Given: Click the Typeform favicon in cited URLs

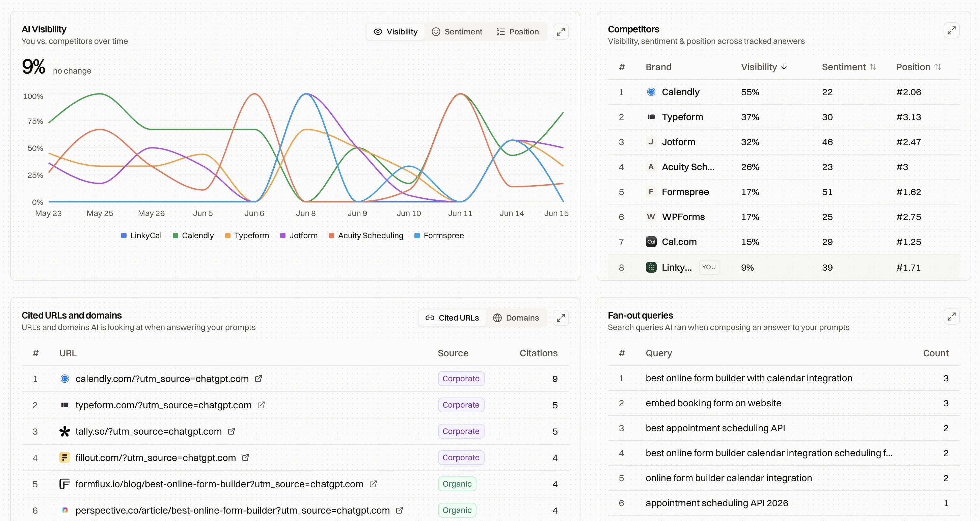Looking at the screenshot, I should (x=65, y=405).
